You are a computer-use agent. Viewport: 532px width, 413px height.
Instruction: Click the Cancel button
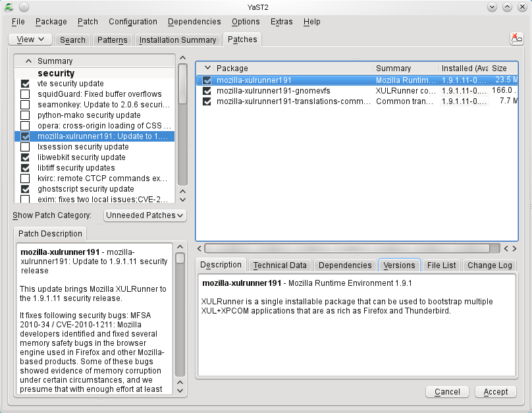click(447, 392)
